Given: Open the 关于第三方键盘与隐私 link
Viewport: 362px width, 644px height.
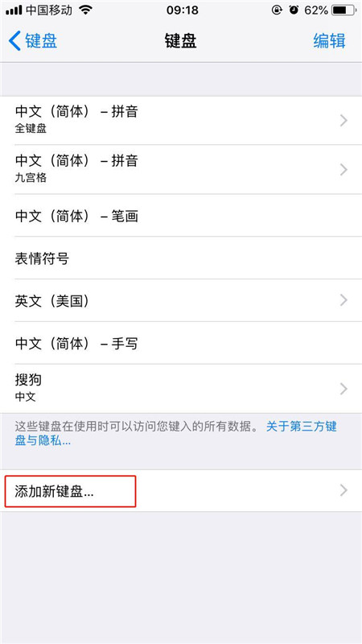Looking at the screenshot, I should coord(175,433).
